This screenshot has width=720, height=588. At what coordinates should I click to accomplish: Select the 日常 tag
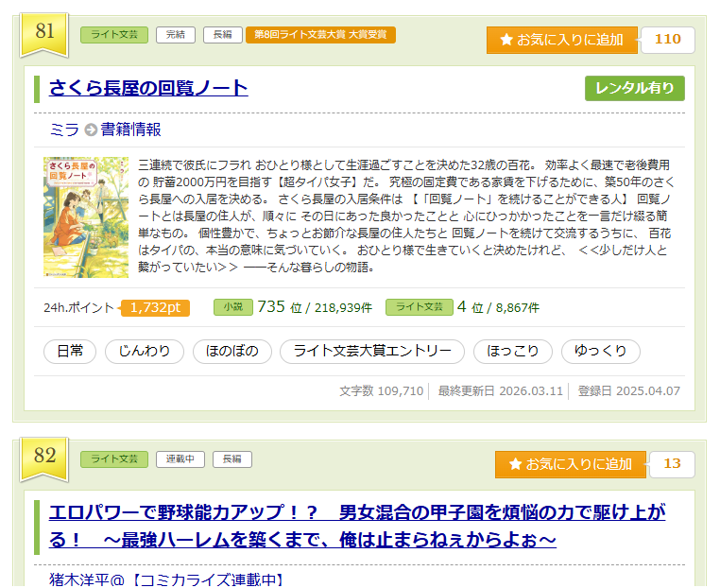[70, 352]
